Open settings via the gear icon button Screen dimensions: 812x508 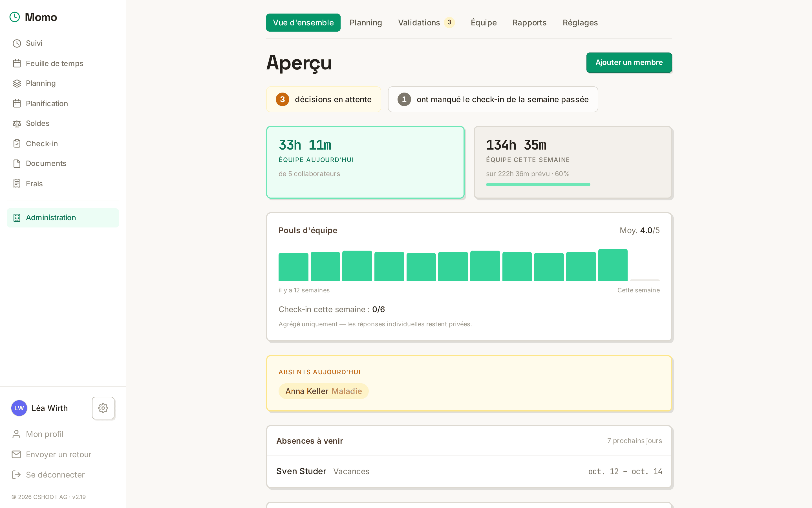pos(103,408)
